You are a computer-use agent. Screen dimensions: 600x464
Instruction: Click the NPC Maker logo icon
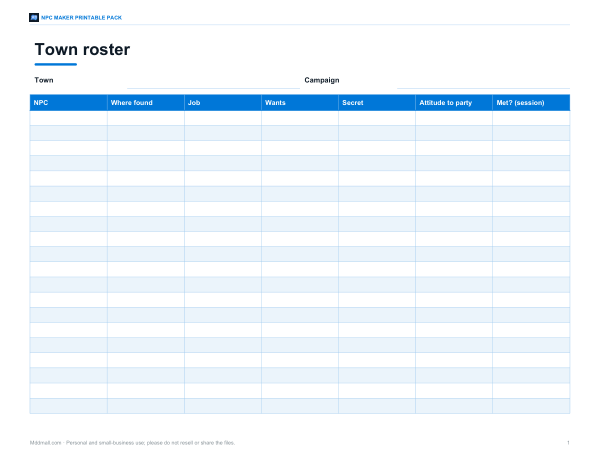pyautogui.click(x=34, y=18)
